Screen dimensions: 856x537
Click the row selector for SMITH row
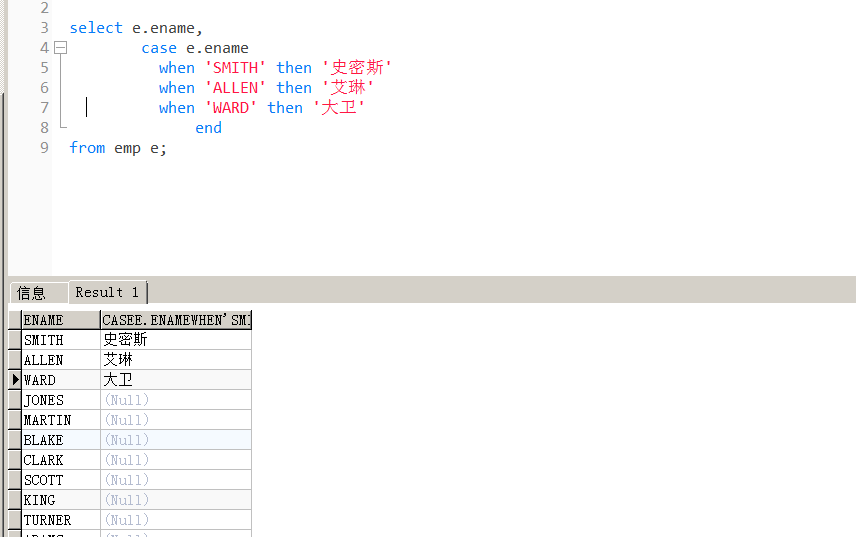[x=15, y=340]
